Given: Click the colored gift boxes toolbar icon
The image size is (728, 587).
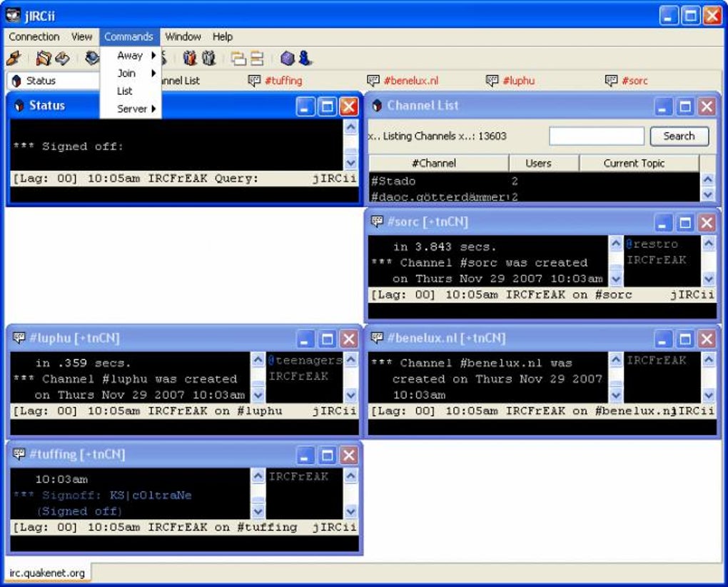Looking at the screenshot, I should click(x=189, y=58).
